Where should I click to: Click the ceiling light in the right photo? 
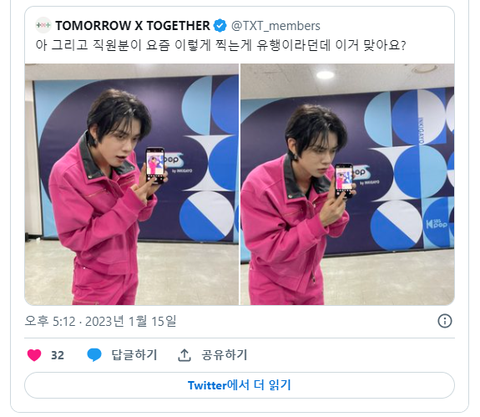325,75
